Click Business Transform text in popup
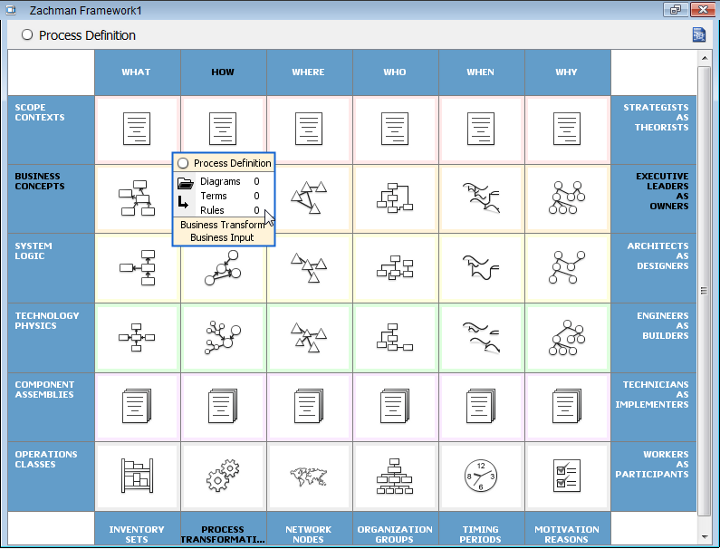 coord(223,225)
